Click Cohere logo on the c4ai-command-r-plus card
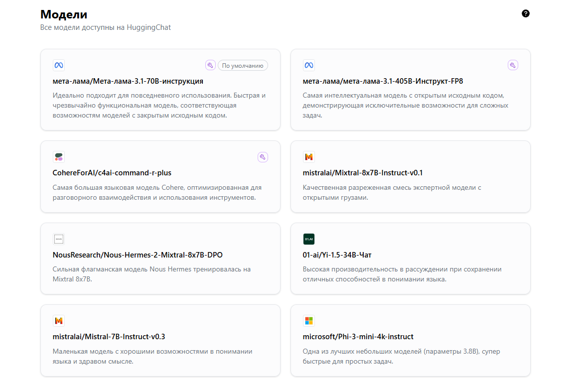Image resolution: width=584 pixels, height=392 pixels. (59, 157)
